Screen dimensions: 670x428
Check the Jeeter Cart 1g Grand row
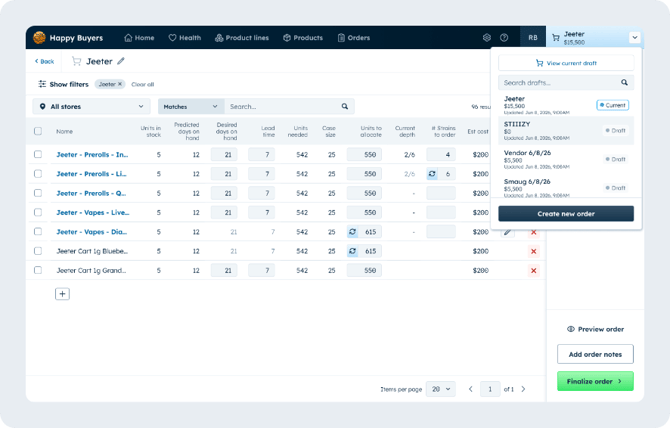click(x=38, y=270)
